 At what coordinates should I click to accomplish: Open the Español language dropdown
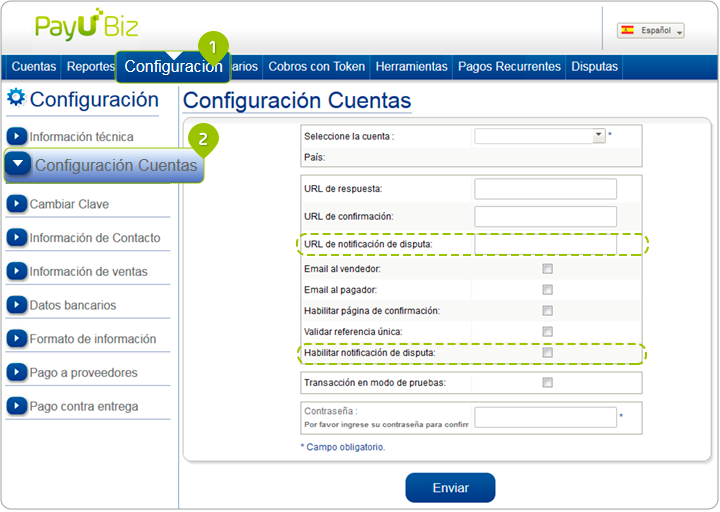(651, 31)
